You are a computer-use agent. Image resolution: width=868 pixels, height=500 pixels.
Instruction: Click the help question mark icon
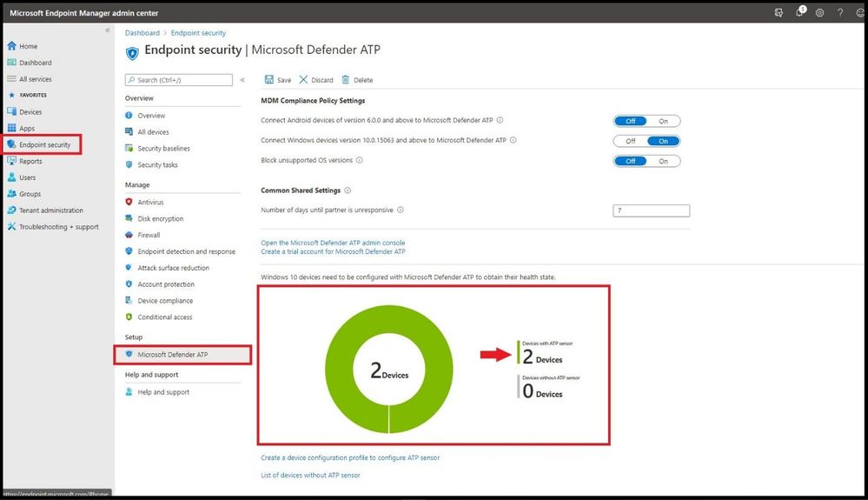point(840,13)
